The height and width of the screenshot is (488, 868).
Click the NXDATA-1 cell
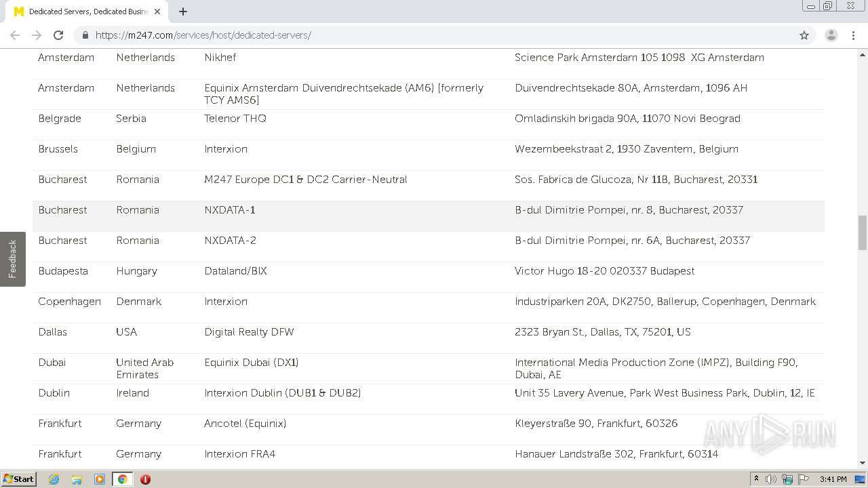230,210
